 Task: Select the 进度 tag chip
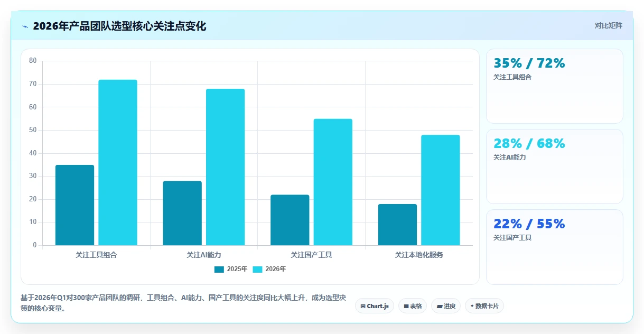(446, 306)
